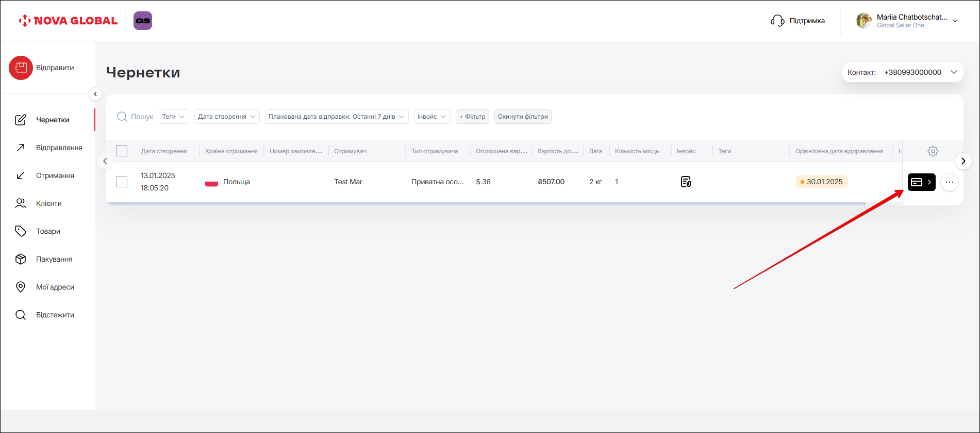Screen dimensions: 980x433
Task: Open Дата створення filter dropdown
Action: [x=227, y=117]
